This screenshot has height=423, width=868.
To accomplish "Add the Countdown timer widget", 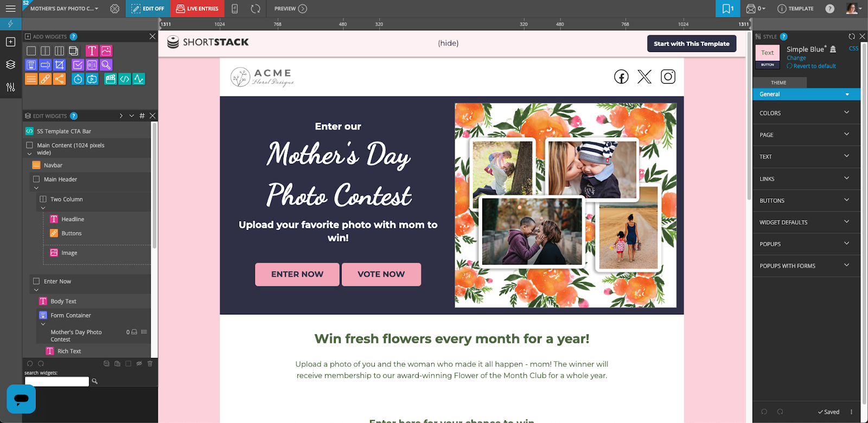I will tap(78, 79).
